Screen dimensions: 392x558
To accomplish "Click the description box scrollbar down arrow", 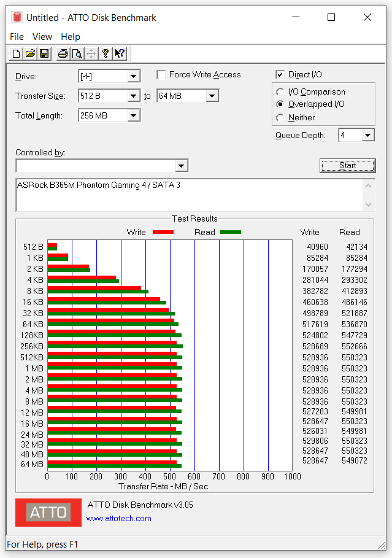I will coord(369,204).
